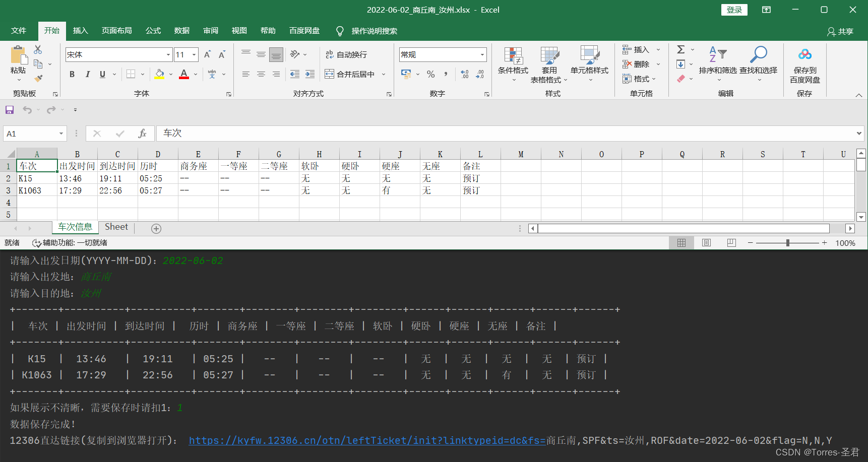The height and width of the screenshot is (462, 868).
Task: Select bottom vertical alignment
Action: coord(276,54)
